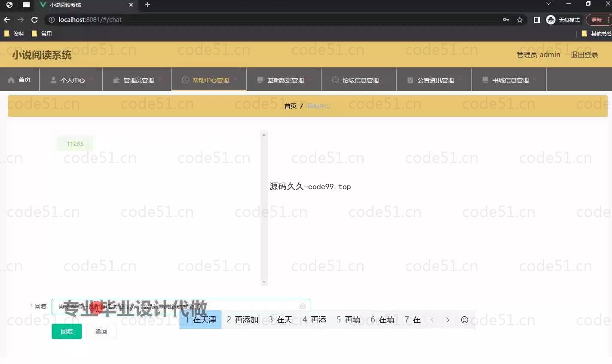Close the 小说阅读系统 browser tab

tap(131, 5)
